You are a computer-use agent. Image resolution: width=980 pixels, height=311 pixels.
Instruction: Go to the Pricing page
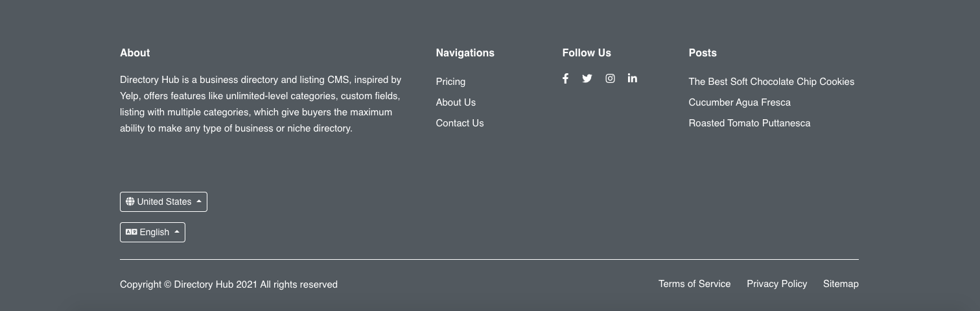tap(450, 82)
